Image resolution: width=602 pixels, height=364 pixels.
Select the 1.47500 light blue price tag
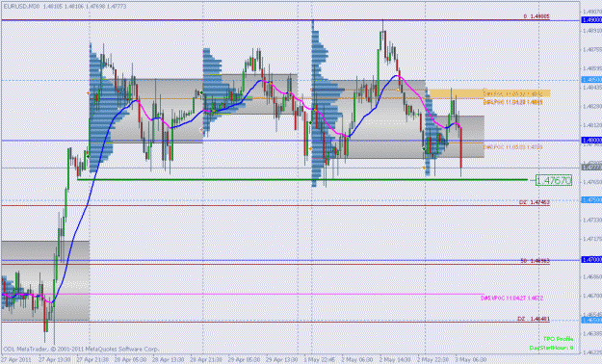coord(591,200)
